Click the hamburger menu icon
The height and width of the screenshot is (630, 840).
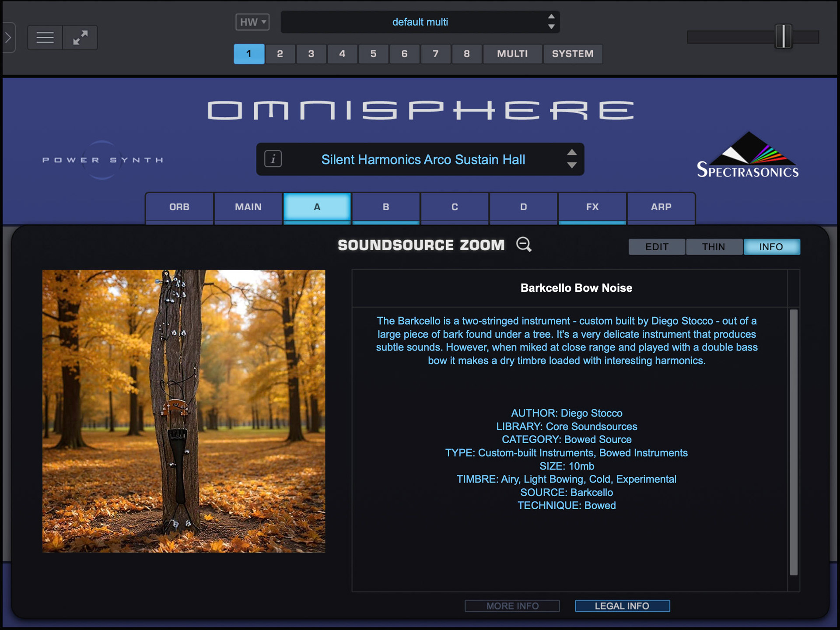(45, 38)
